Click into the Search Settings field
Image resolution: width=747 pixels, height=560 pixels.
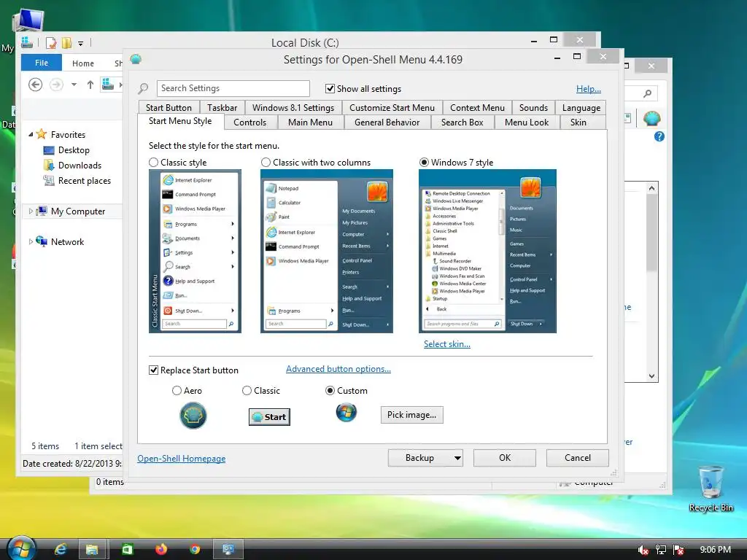pyautogui.click(x=233, y=88)
